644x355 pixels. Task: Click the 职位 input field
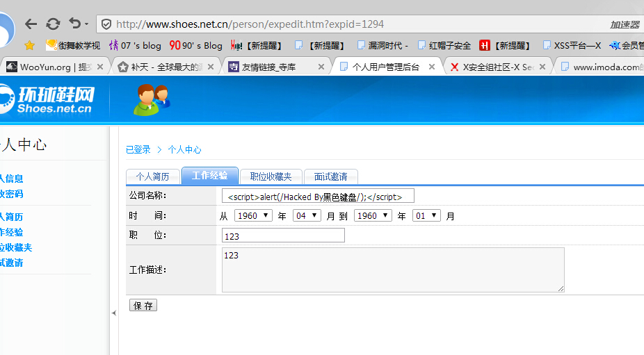pyautogui.click(x=283, y=236)
